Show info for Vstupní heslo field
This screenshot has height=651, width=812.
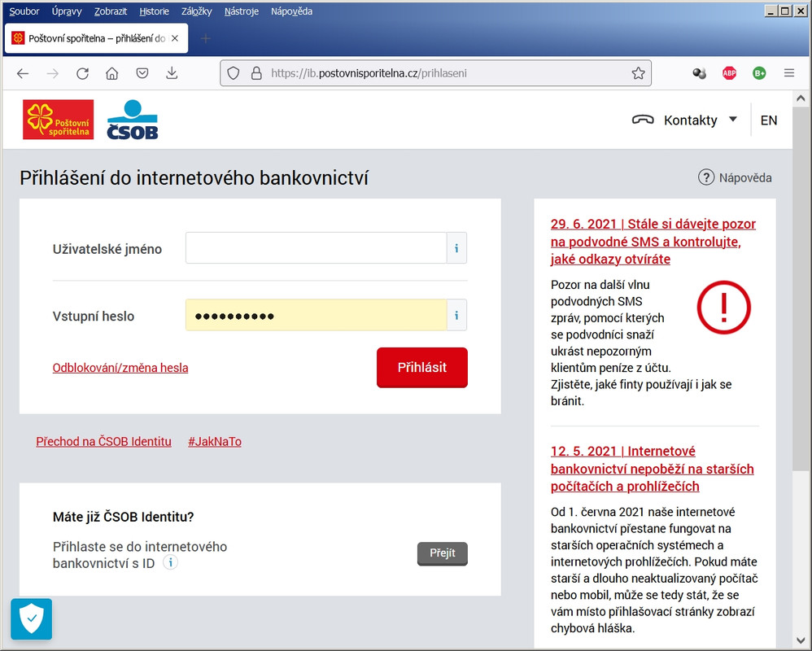click(x=456, y=316)
